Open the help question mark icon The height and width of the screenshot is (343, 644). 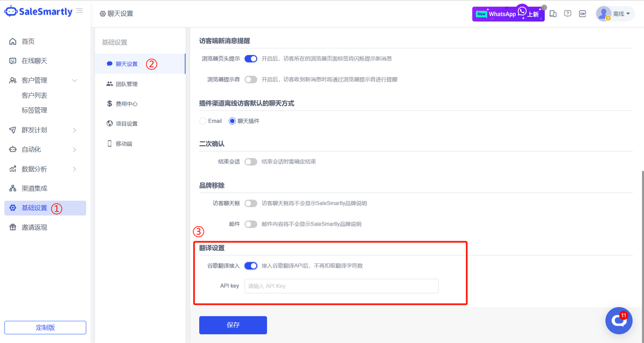[568, 14]
